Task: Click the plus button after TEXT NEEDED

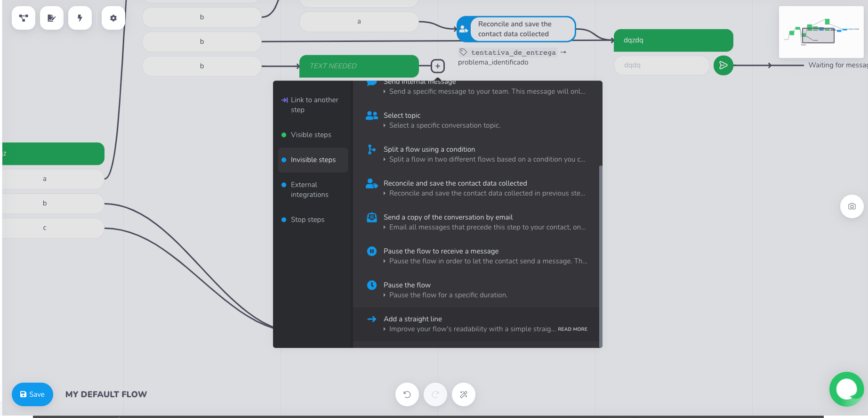Action: 438,66
